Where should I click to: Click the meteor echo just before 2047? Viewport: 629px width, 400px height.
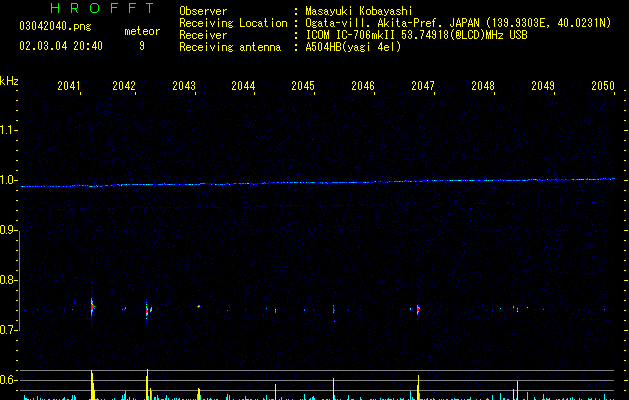click(418, 309)
